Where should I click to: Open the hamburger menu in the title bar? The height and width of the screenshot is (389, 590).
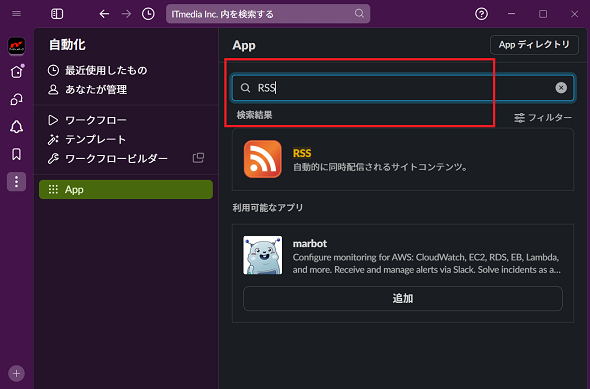coord(16,14)
